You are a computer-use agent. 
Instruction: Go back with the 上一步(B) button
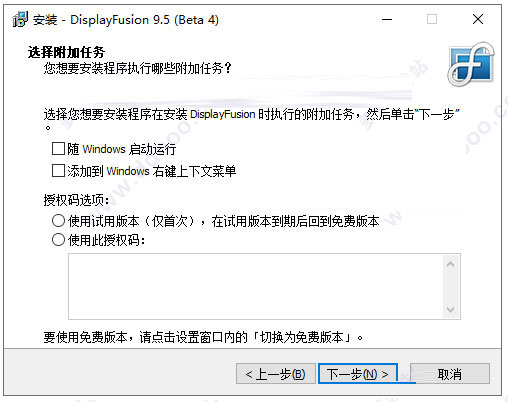pos(276,374)
